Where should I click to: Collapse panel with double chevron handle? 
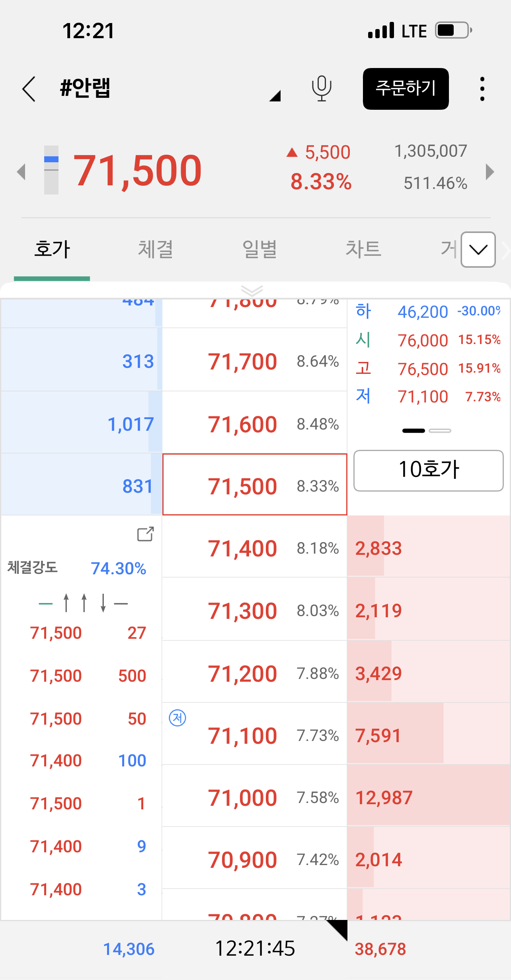[252, 291]
